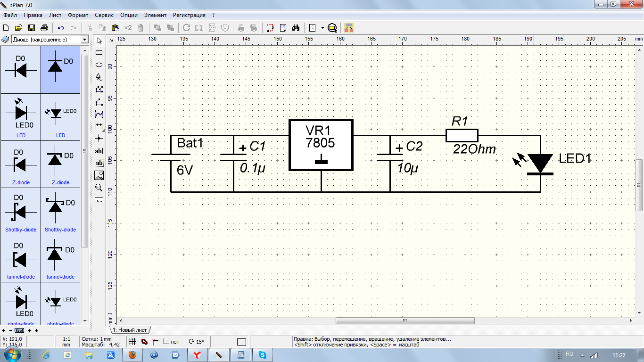
Task: Open the grid settings dropdown arrow in the toolbar
Action: click(322, 28)
